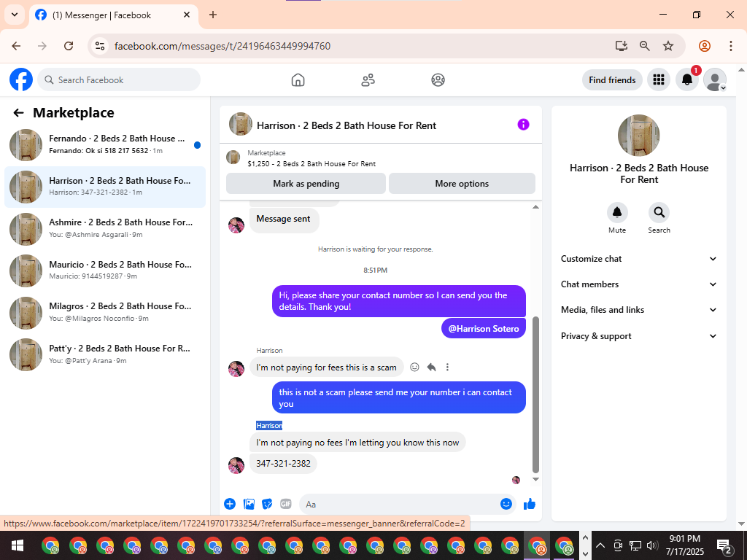Open the purple conversation information icon

coord(523,125)
